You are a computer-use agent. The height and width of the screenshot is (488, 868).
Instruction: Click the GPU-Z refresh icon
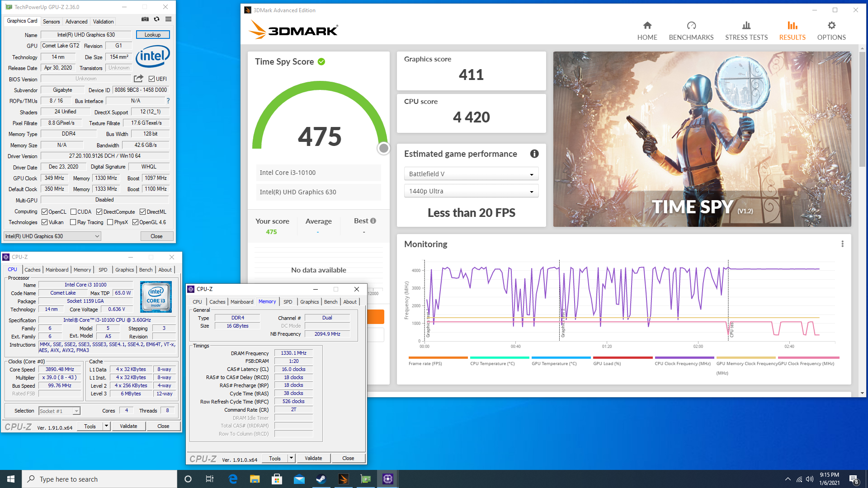point(156,19)
